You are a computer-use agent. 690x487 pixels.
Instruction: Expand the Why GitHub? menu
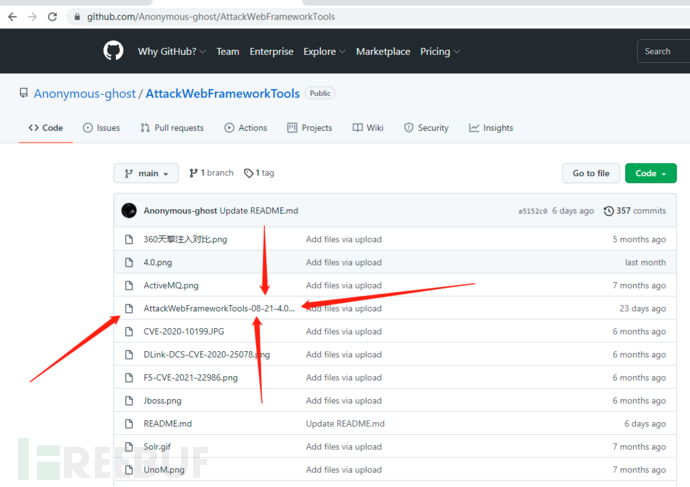point(172,51)
